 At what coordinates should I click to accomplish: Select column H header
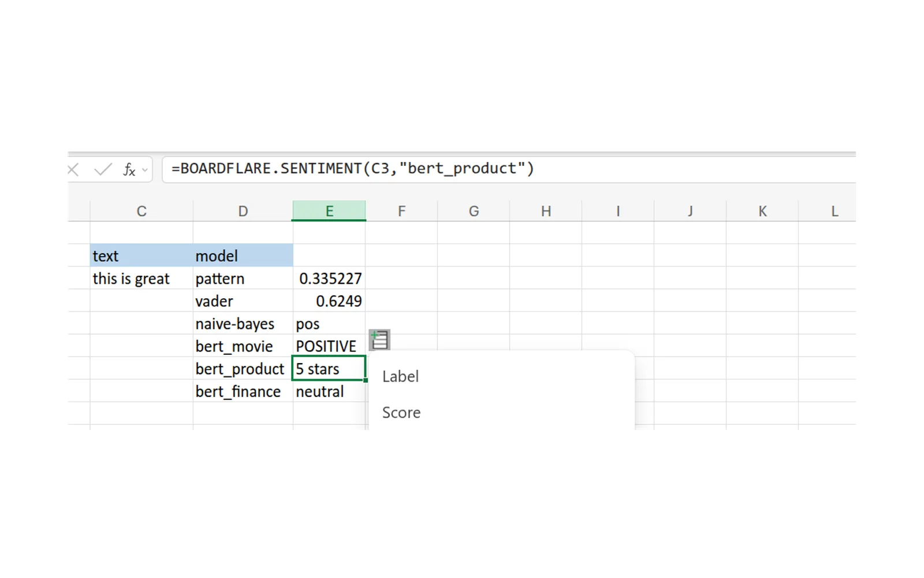click(x=546, y=211)
